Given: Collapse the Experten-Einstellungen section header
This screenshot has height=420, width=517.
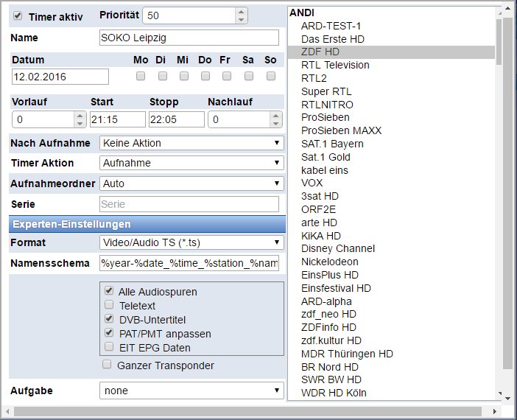Looking at the screenshot, I should click(147, 224).
